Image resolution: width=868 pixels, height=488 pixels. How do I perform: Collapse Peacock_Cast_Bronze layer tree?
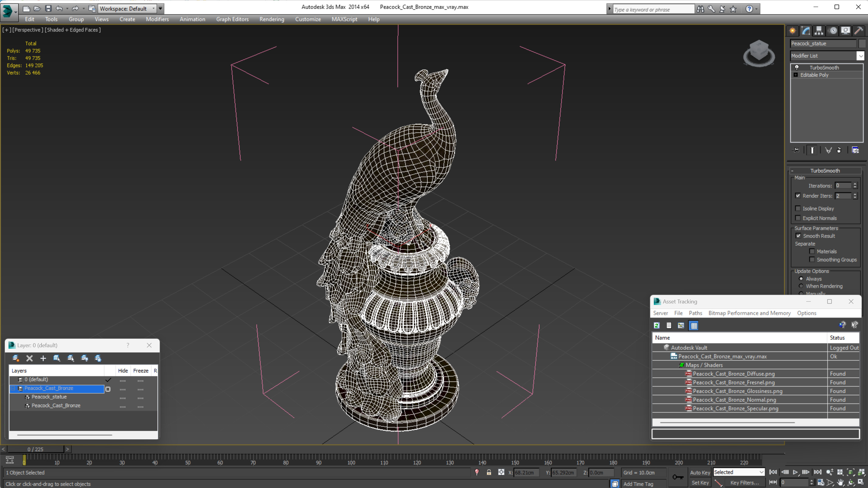click(x=13, y=388)
